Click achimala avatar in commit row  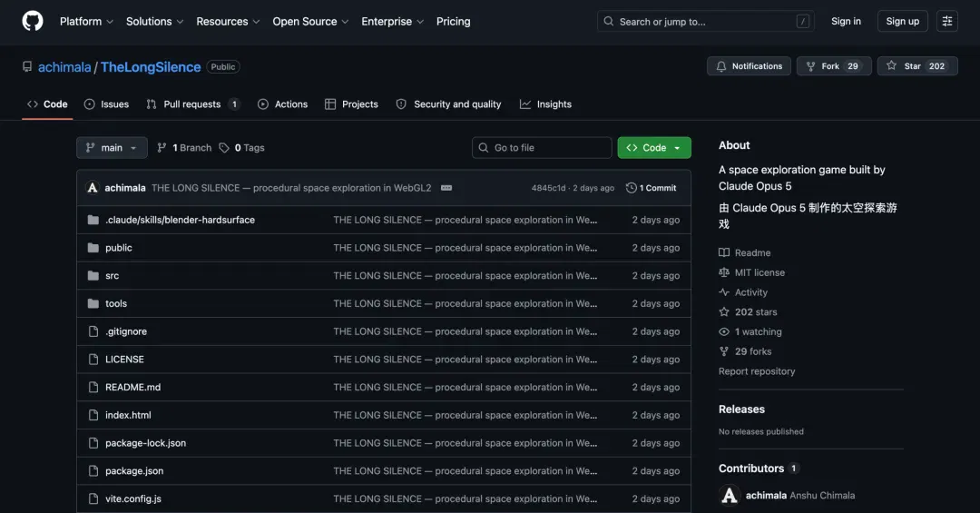click(x=93, y=188)
